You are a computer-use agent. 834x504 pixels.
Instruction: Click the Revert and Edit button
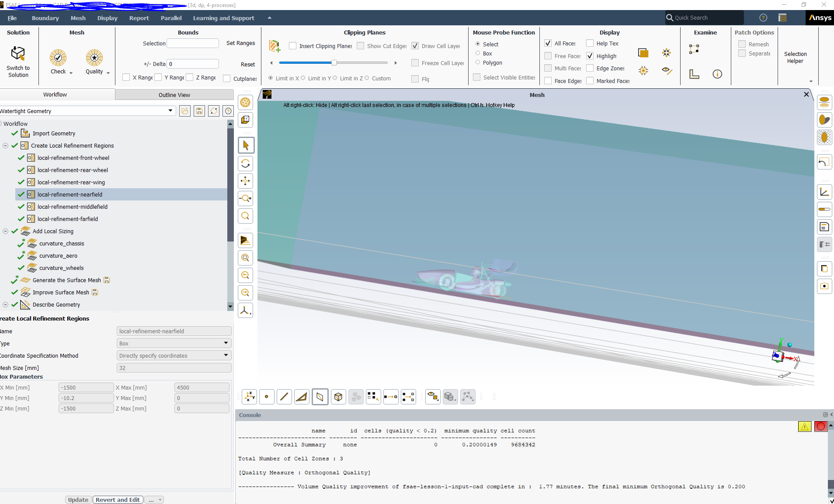[x=118, y=500]
